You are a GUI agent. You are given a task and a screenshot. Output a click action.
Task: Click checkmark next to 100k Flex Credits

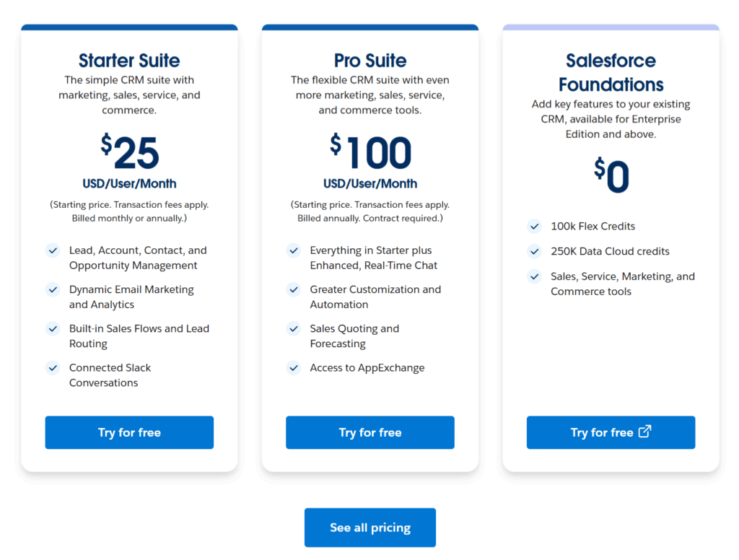click(x=534, y=226)
